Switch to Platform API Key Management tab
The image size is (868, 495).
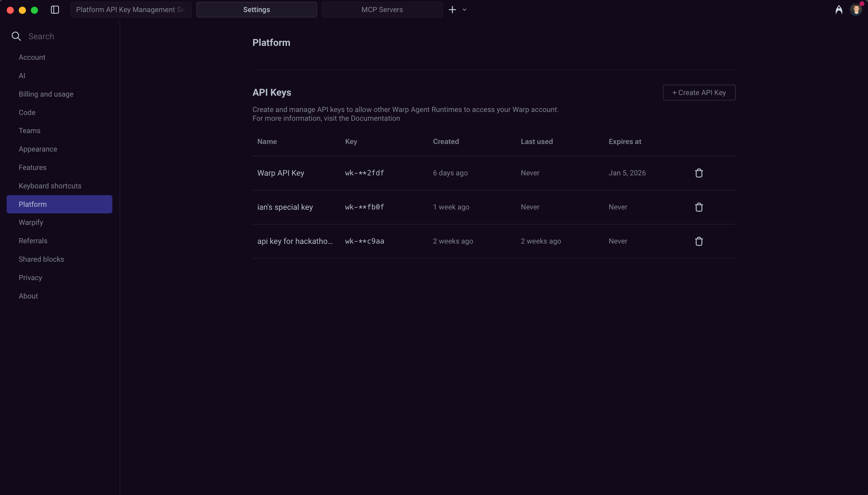tap(130, 10)
